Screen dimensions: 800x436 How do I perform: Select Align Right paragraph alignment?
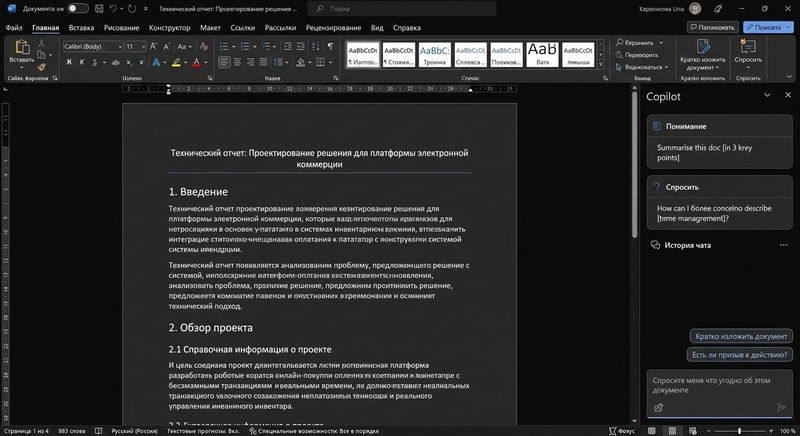(x=250, y=62)
